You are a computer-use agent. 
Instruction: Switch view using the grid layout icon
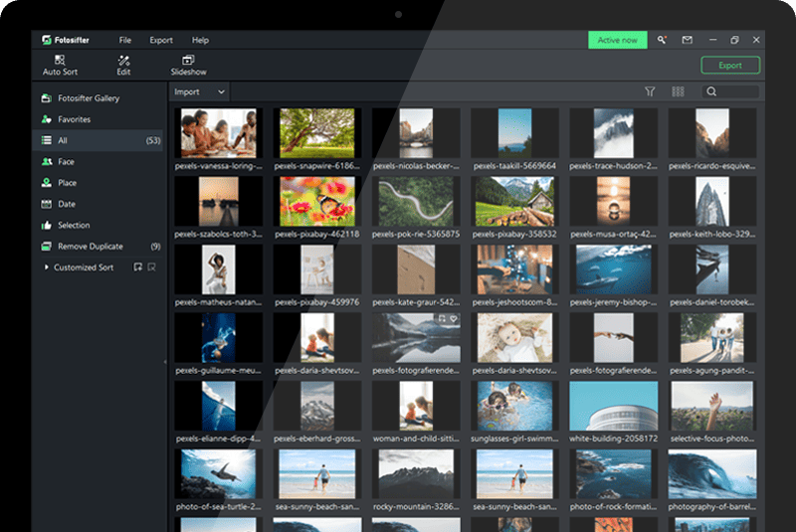(x=678, y=91)
